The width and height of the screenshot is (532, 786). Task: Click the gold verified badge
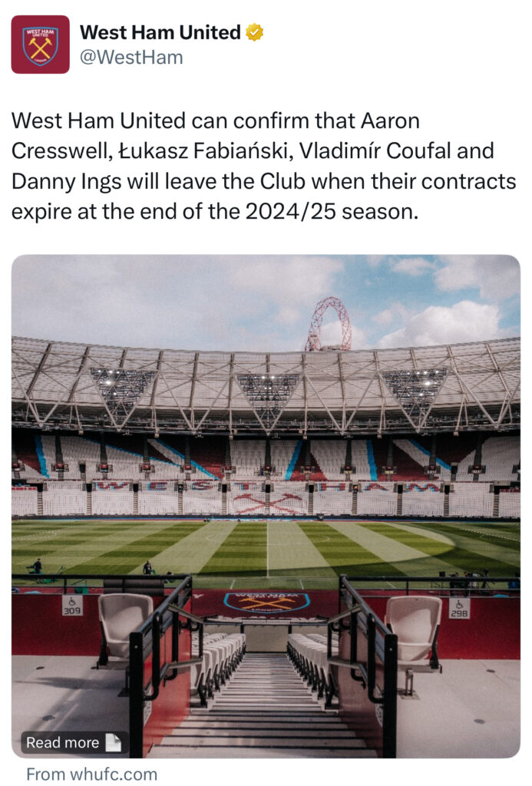click(254, 32)
